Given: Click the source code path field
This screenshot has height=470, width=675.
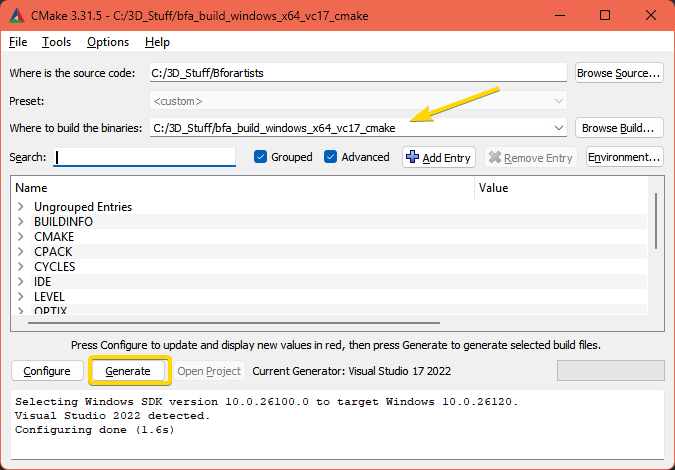Looking at the screenshot, I should point(358,73).
